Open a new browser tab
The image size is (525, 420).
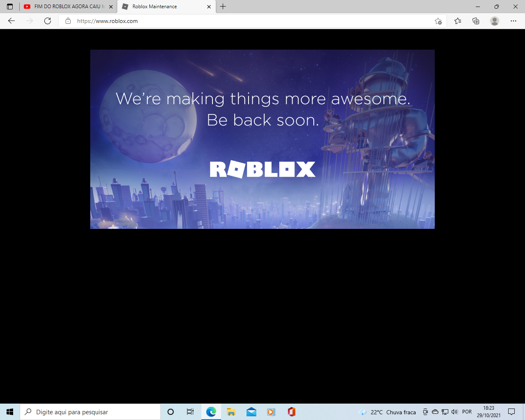[223, 7]
